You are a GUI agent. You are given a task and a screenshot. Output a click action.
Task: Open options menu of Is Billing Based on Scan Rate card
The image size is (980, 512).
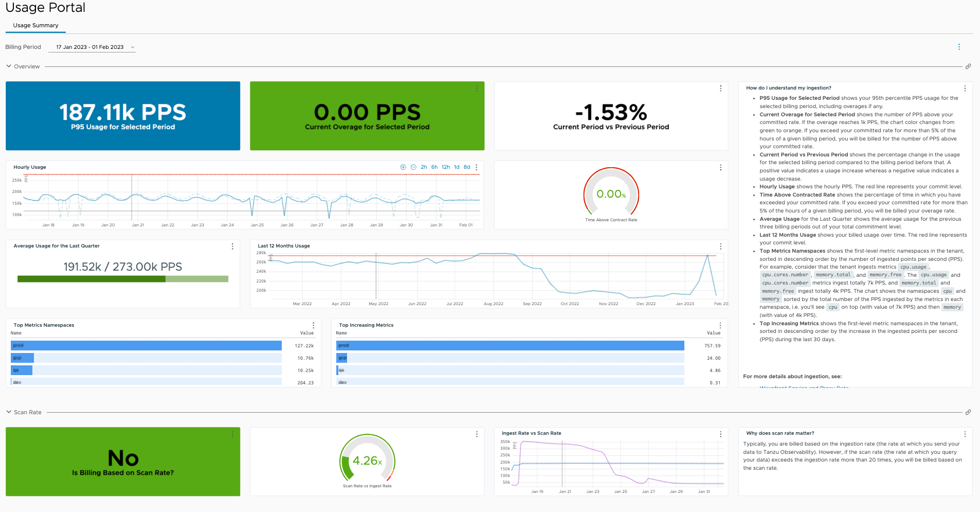tap(232, 434)
